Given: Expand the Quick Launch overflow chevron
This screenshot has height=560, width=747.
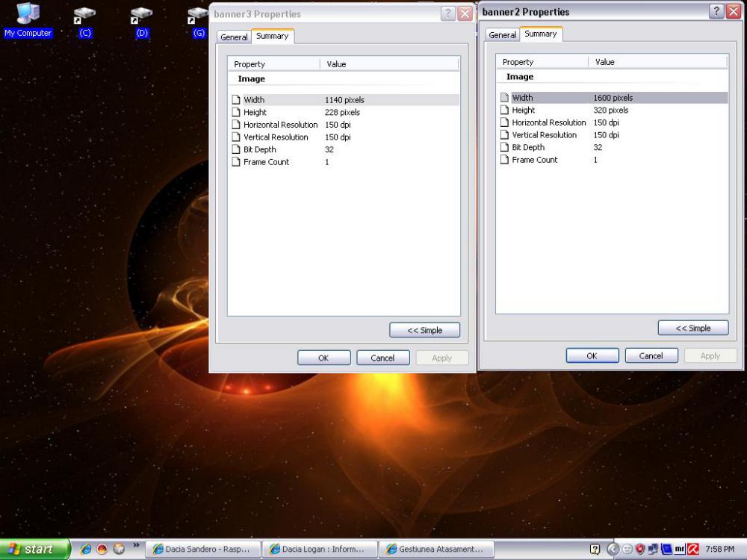Looking at the screenshot, I should [x=136, y=546].
